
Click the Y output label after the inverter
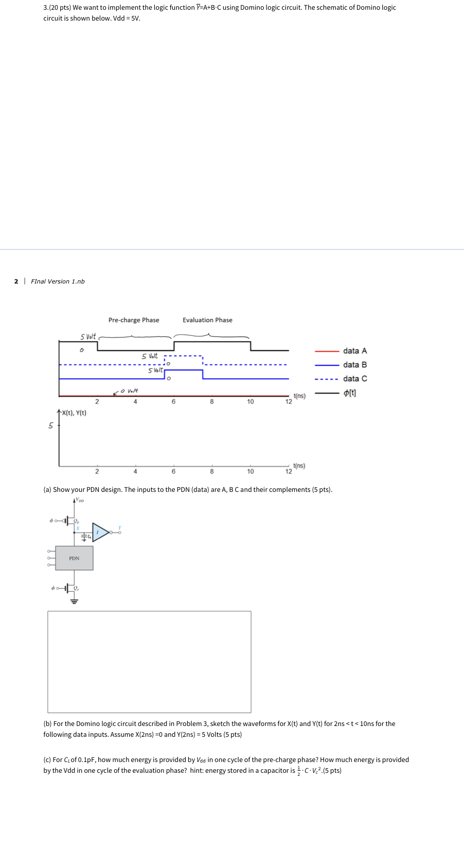tap(119, 528)
